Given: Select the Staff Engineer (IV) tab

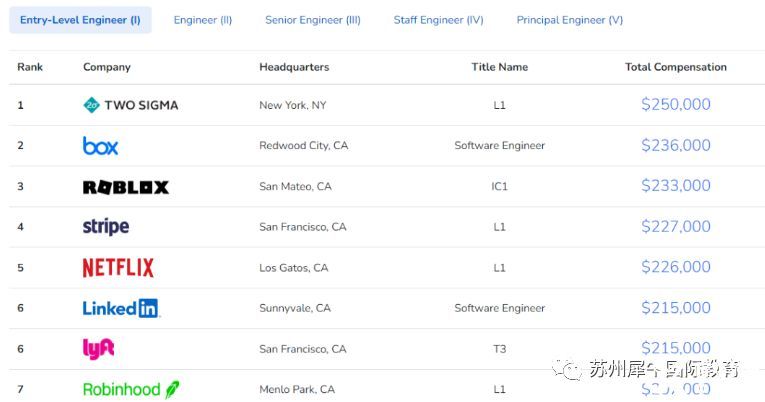Looking at the screenshot, I should coord(439,20).
